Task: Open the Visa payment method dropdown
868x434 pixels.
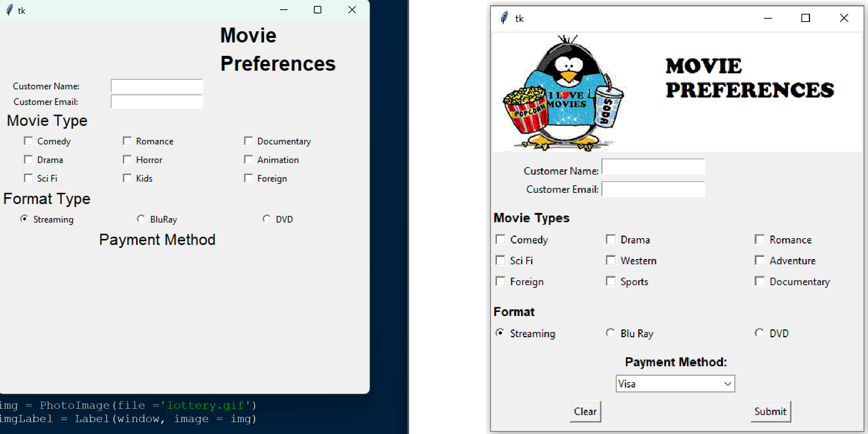Action: pyautogui.click(x=727, y=384)
